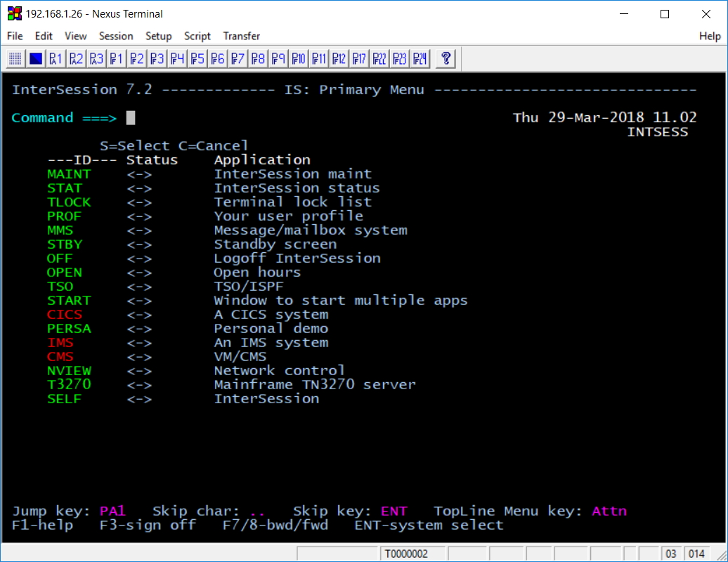Click the Nexus Terminal title bar icon
Viewport: 728px width, 562px height.
click(x=14, y=14)
